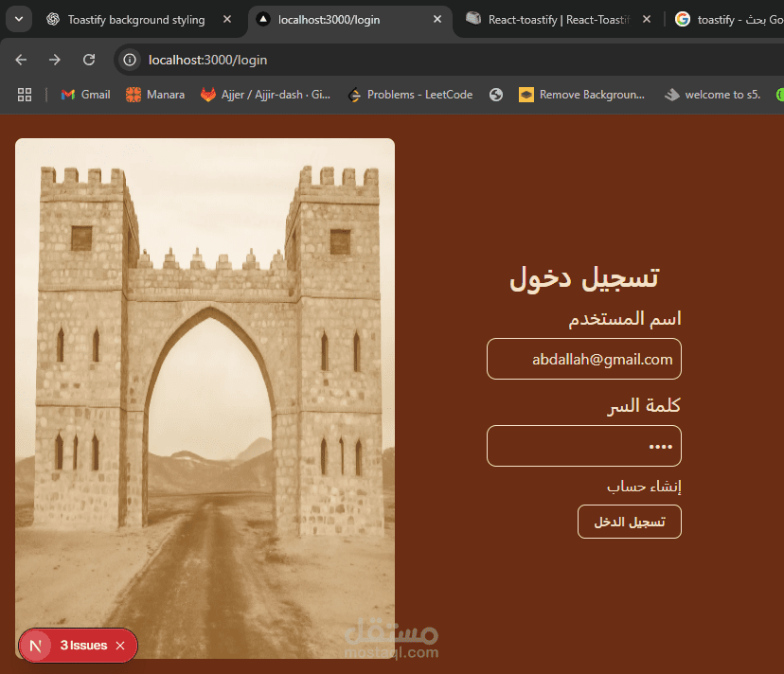
Task: Dismiss the "3 Issues" notification badge
Action: (x=119, y=645)
